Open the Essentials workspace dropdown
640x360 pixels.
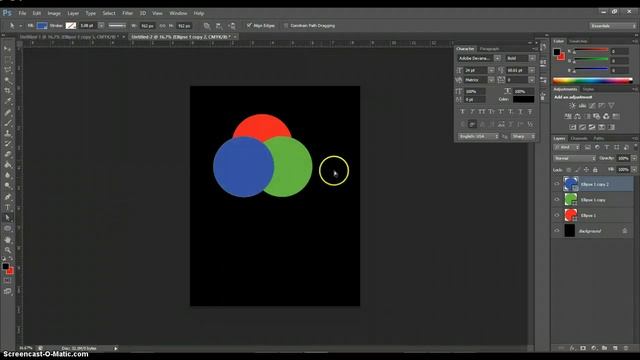(613, 26)
